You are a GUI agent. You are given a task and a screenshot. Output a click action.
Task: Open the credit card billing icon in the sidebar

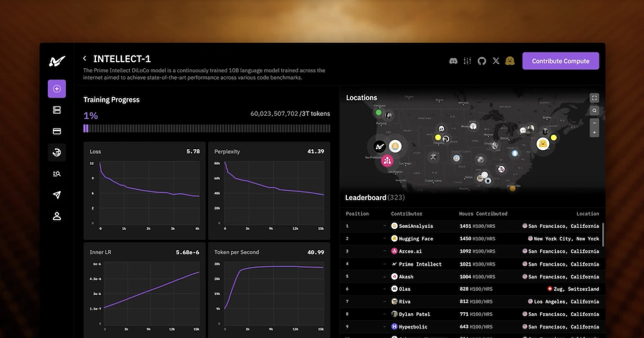[x=57, y=131]
